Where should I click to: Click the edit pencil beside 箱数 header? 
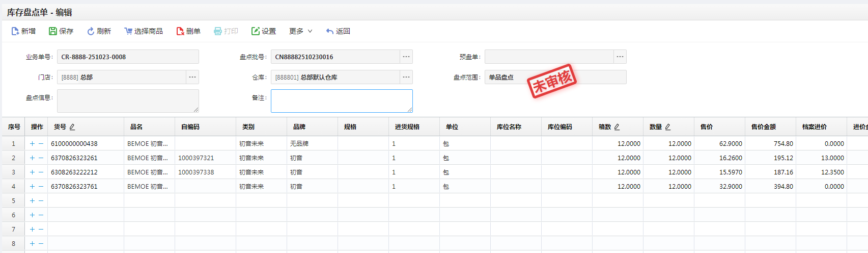pyautogui.click(x=617, y=127)
